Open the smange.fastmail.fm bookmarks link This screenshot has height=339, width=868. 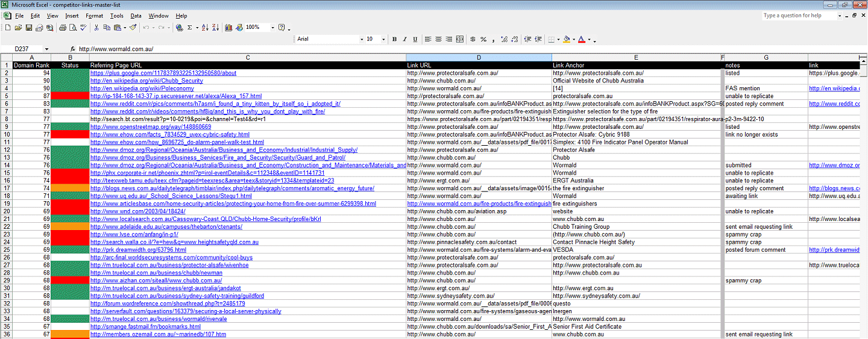pyautogui.click(x=145, y=327)
